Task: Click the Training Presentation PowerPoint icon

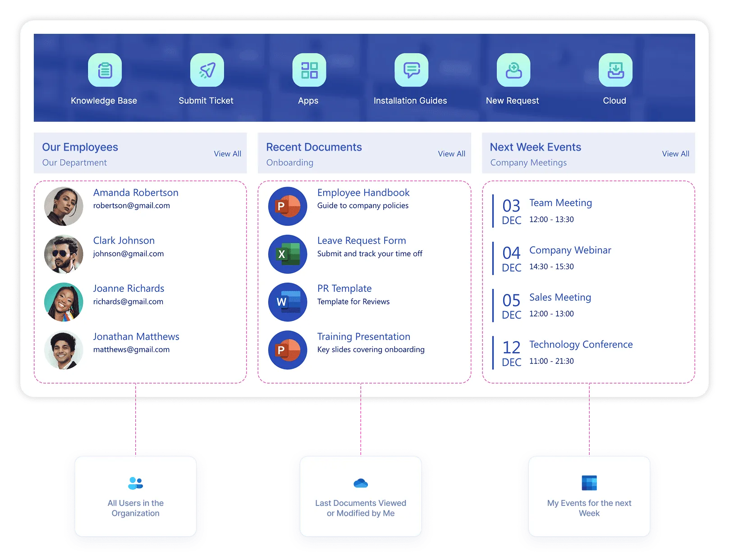Action: point(288,350)
